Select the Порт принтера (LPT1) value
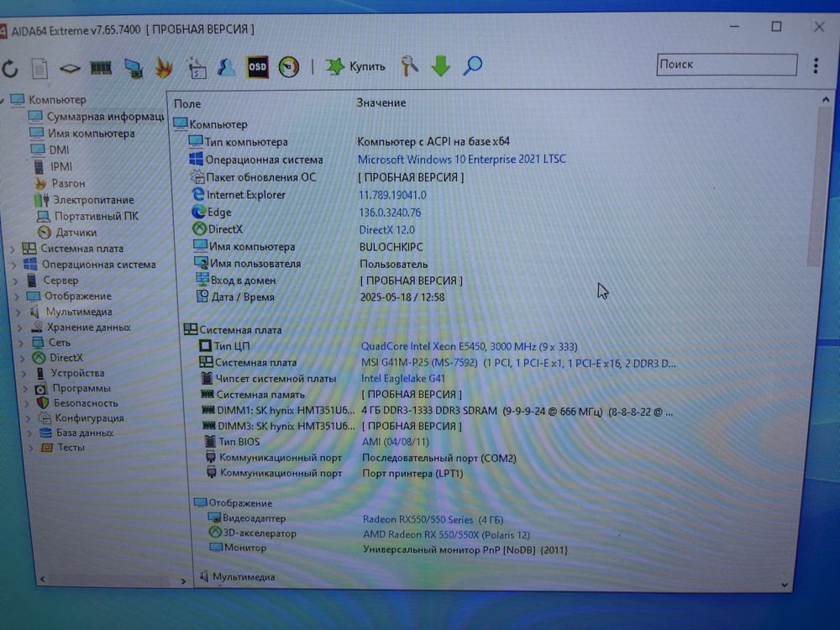Screen dimensions: 840x630 (412, 474)
